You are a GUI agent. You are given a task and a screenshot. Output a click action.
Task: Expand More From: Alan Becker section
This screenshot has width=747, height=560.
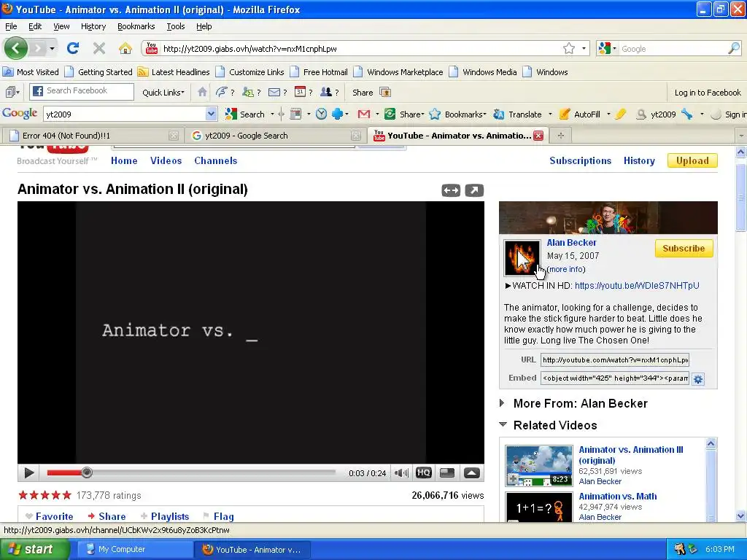coord(502,403)
